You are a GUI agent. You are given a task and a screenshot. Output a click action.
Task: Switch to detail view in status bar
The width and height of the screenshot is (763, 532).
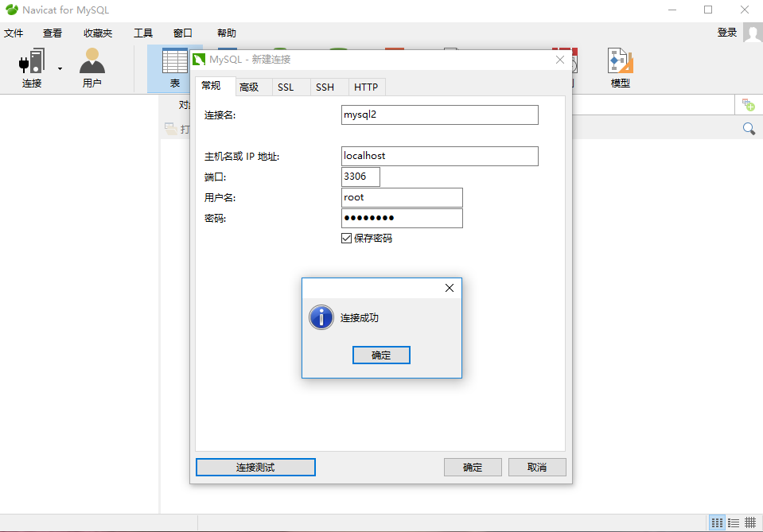point(750,522)
